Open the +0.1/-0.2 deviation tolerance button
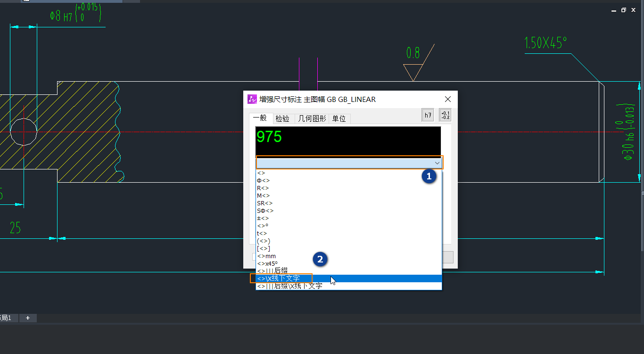Image resolution: width=644 pixels, height=354 pixels. coord(445,115)
